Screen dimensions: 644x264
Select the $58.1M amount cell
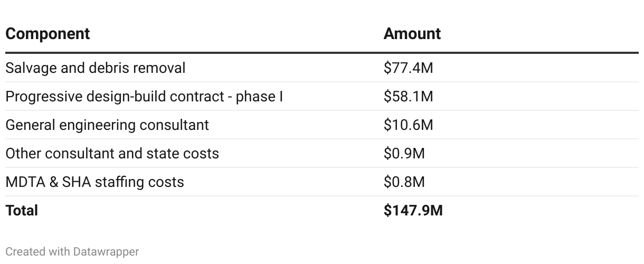408,97
